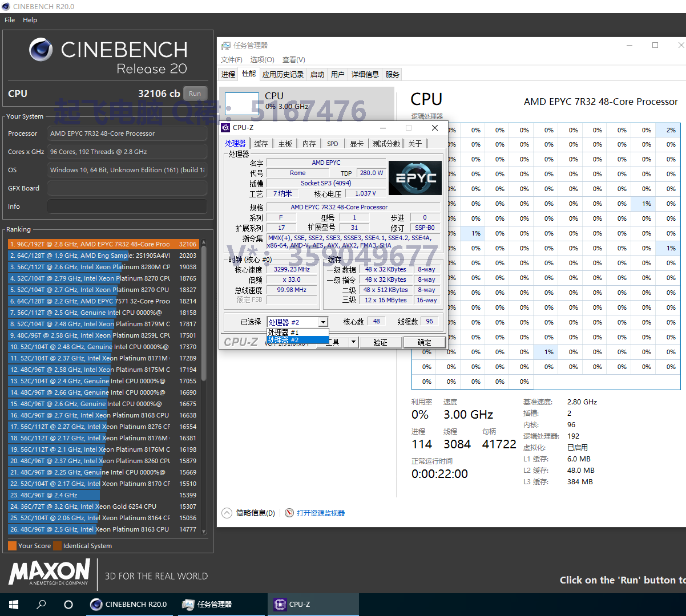This screenshot has height=616, width=686.
Task: Select ranking row 24 Xeon Gold 6254
Action: point(103,506)
